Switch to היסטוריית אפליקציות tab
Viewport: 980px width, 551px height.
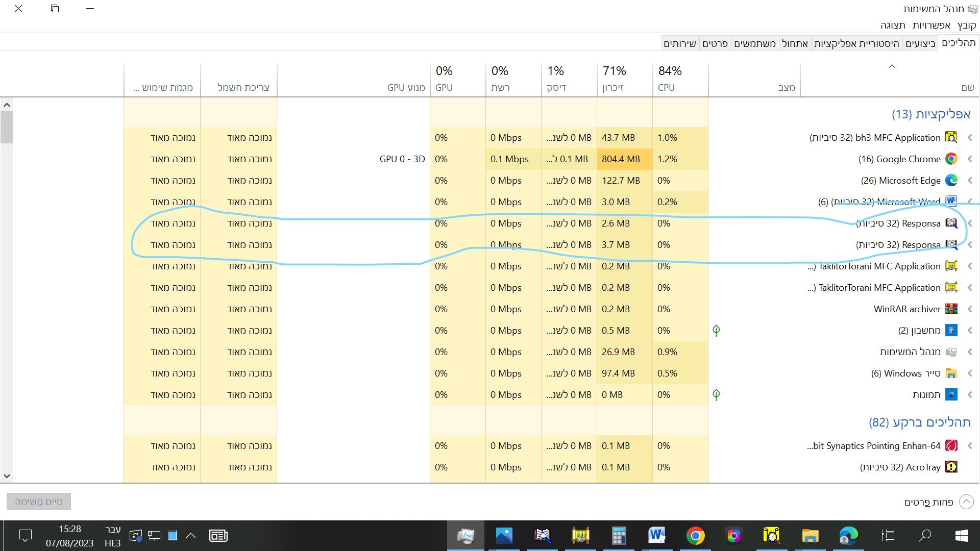[856, 43]
